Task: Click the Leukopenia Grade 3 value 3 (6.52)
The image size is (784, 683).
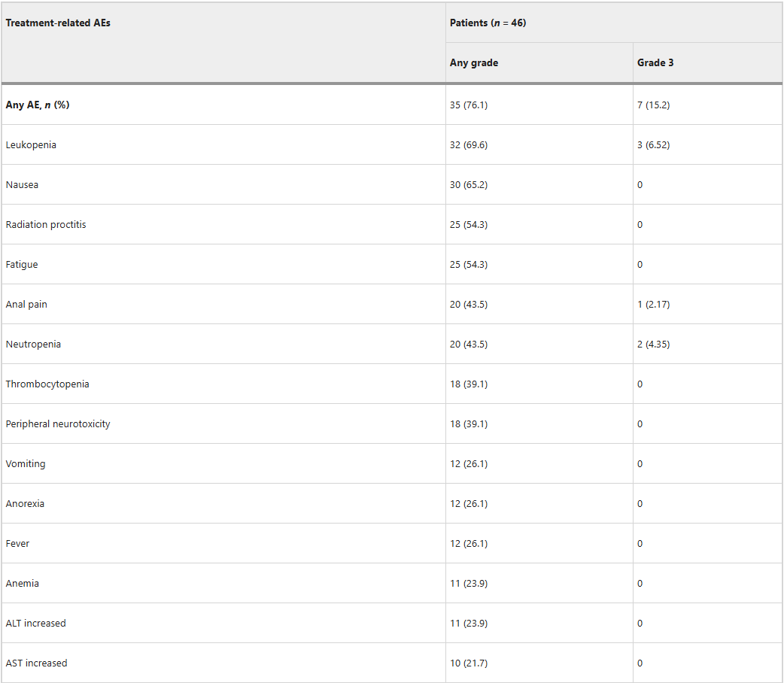Action: (x=653, y=144)
